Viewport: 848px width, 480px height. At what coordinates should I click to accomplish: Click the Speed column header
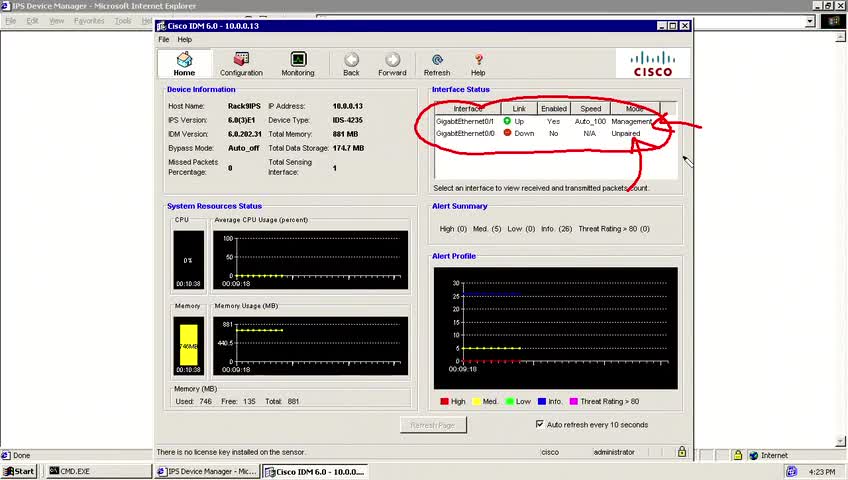591,108
